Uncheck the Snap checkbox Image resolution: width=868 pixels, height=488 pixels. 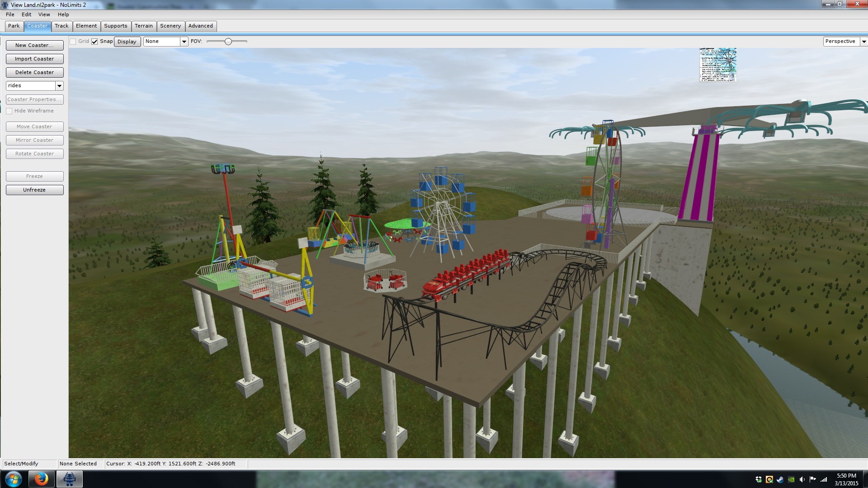[x=94, y=42]
